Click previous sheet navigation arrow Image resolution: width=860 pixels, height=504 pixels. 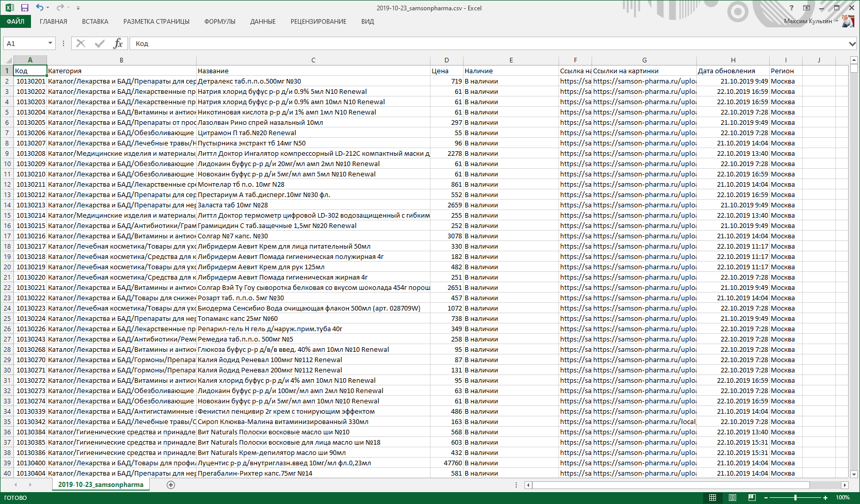[x=15, y=484]
